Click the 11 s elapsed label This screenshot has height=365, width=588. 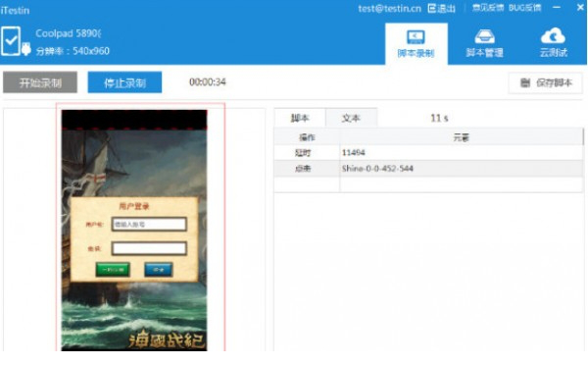pos(439,119)
